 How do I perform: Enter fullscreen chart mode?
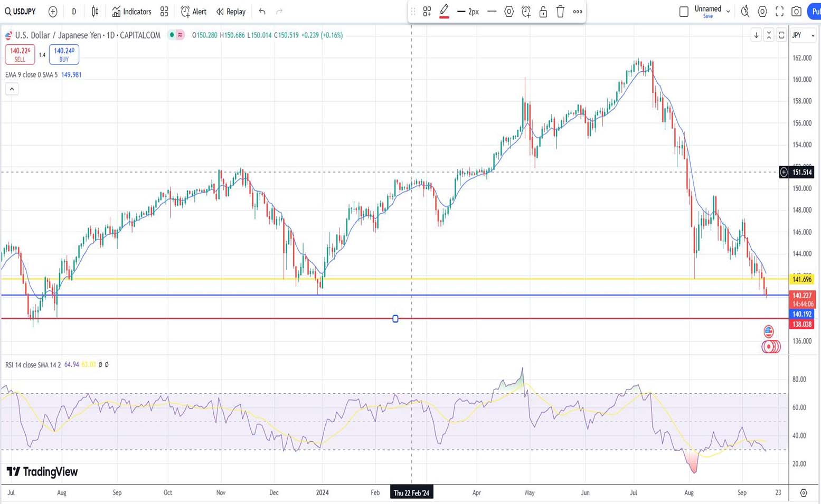[779, 12]
